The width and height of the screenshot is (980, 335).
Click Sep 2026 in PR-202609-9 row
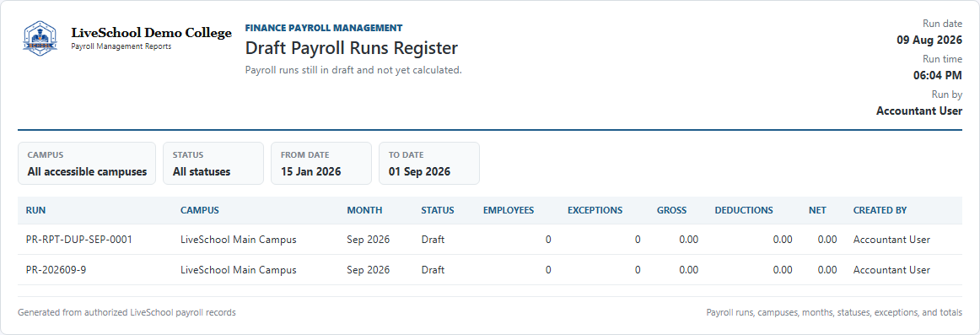coord(368,270)
